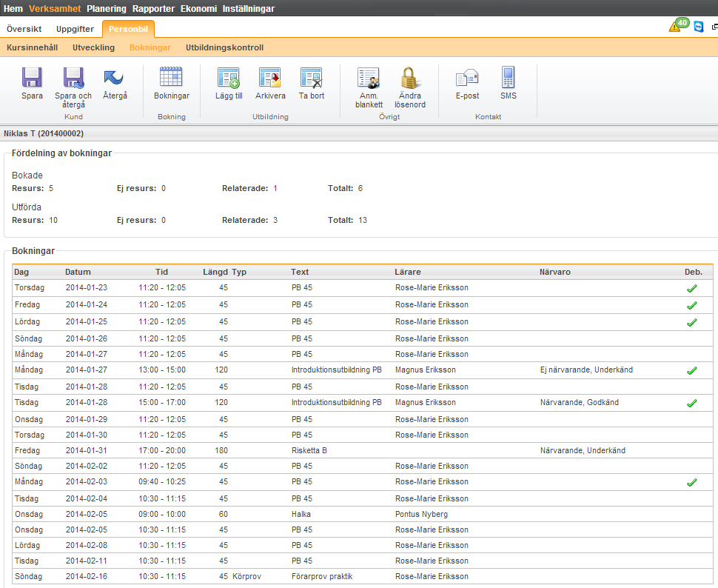Sort table by Tid column header
This screenshot has height=588, width=718.
coord(161,272)
